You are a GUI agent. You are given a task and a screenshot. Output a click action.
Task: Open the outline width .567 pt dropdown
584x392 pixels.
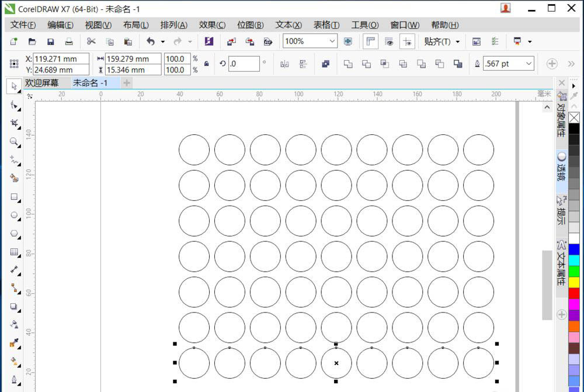[529, 64]
